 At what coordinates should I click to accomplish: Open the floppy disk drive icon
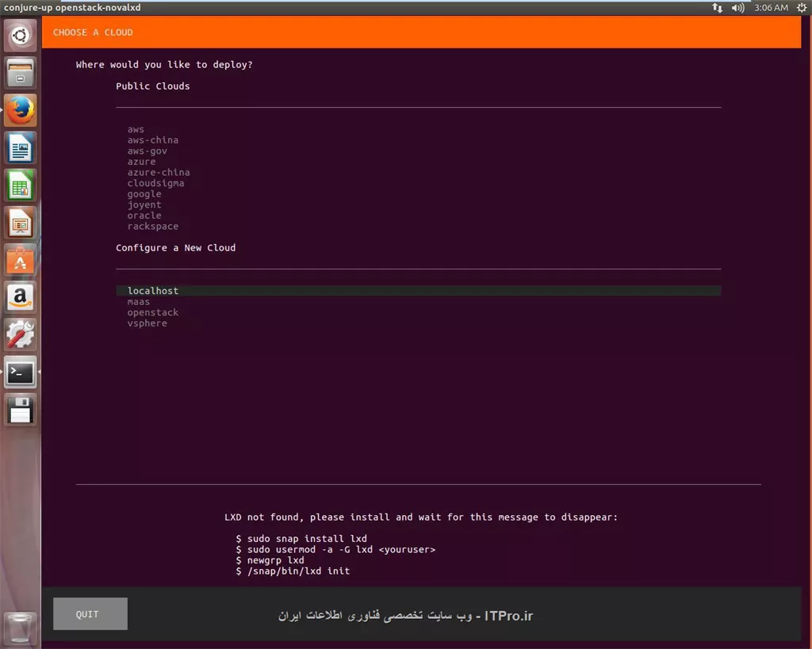(20, 410)
